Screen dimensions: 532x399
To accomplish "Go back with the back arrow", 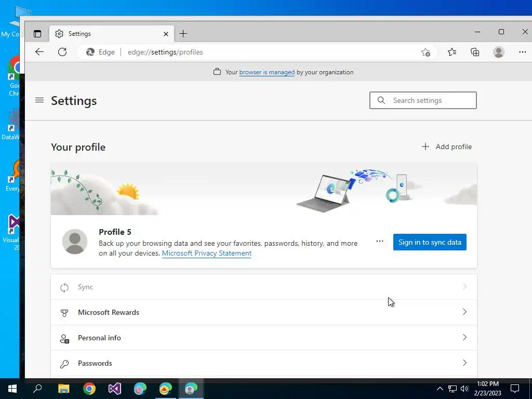I will (x=39, y=52).
